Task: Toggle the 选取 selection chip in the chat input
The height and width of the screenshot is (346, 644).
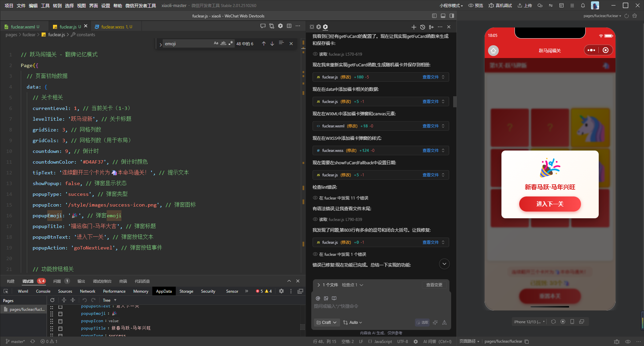Action: point(422,322)
